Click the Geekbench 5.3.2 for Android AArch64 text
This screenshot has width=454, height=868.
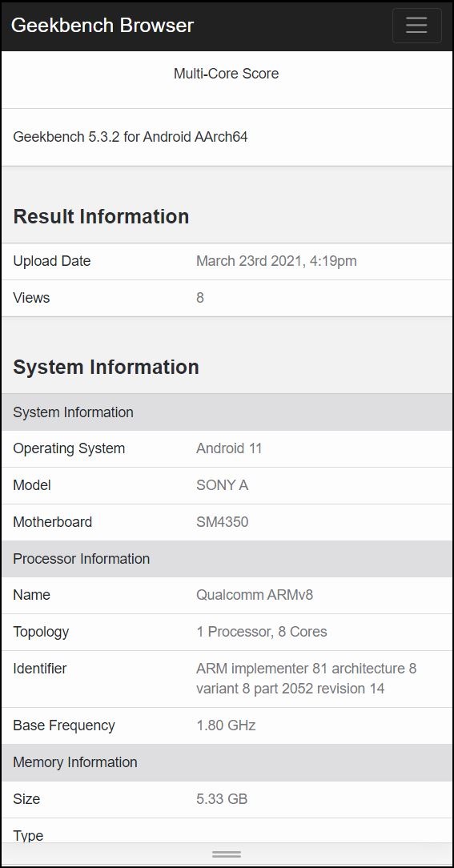(x=130, y=137)
